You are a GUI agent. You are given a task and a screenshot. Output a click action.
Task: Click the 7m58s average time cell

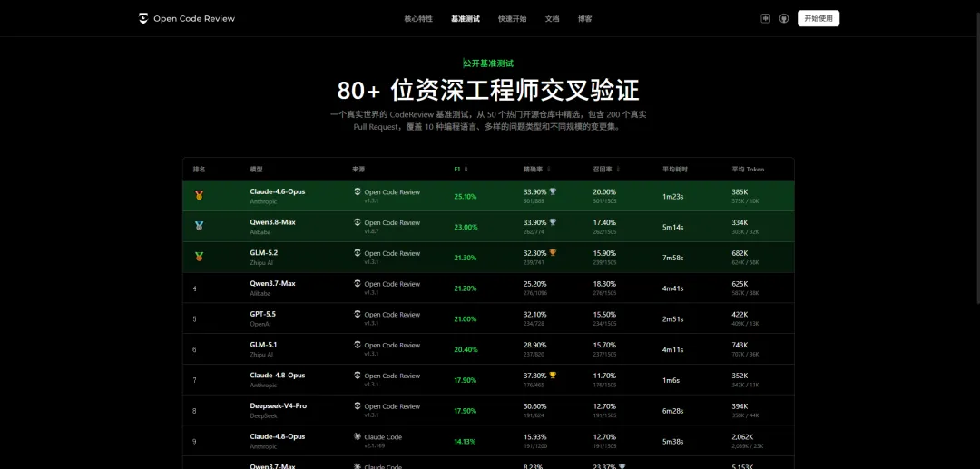(673, 258)
